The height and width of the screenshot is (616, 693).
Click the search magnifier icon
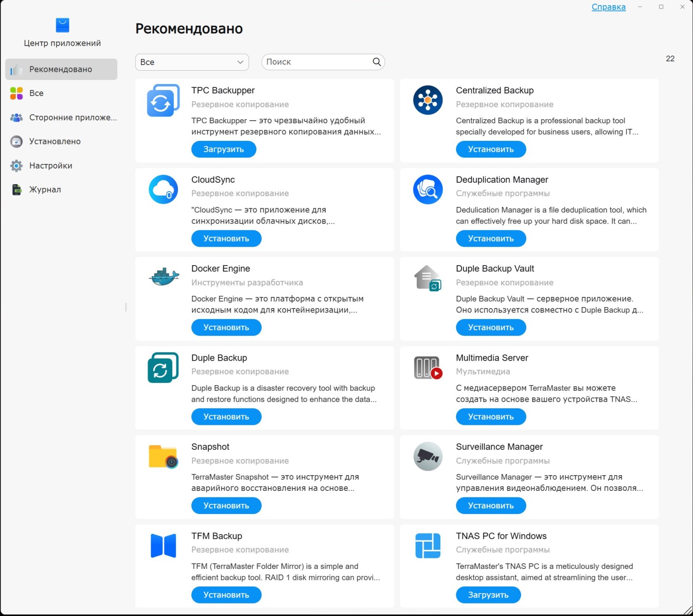(377, 62)
